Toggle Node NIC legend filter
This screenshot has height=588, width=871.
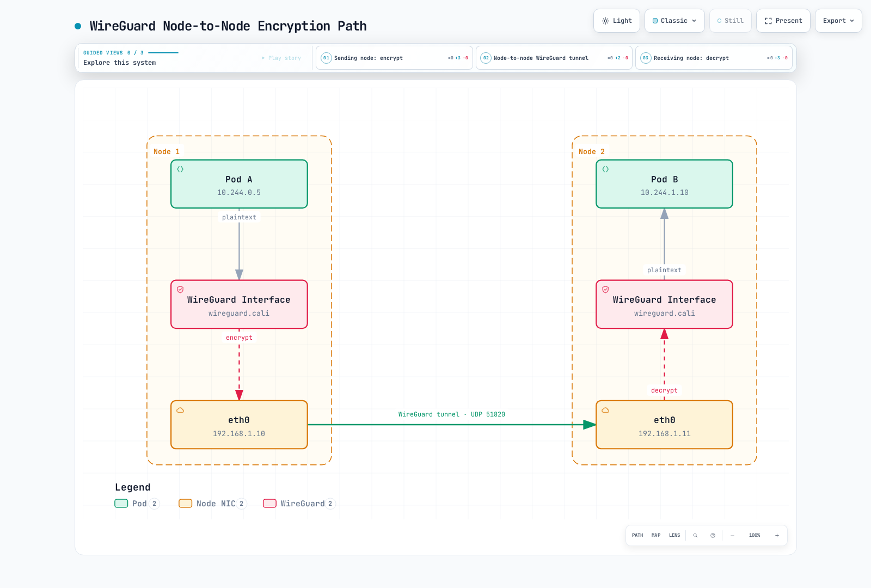pos(213,504)
